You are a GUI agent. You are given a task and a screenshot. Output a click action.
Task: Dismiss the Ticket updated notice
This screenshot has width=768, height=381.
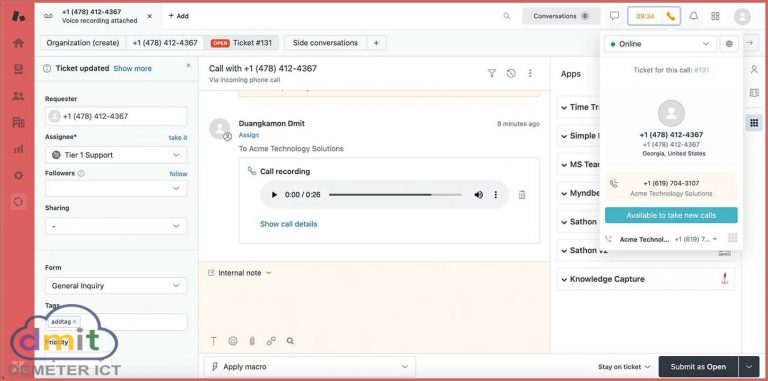coord(189,65)
